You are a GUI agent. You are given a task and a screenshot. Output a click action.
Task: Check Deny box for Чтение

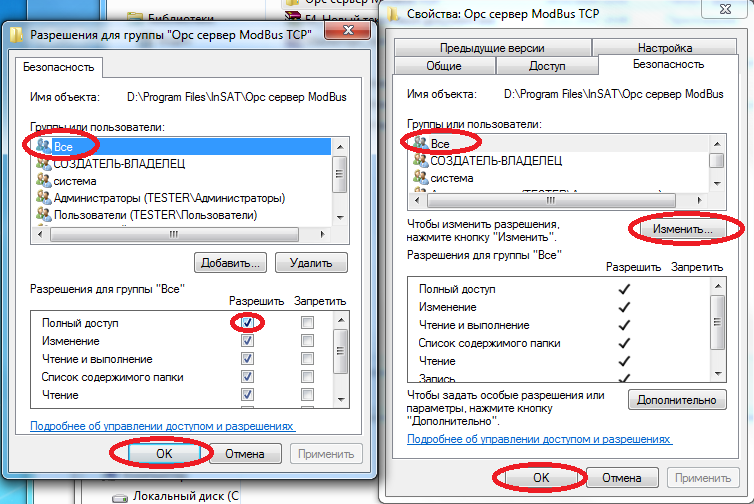(x=307, y=394)
